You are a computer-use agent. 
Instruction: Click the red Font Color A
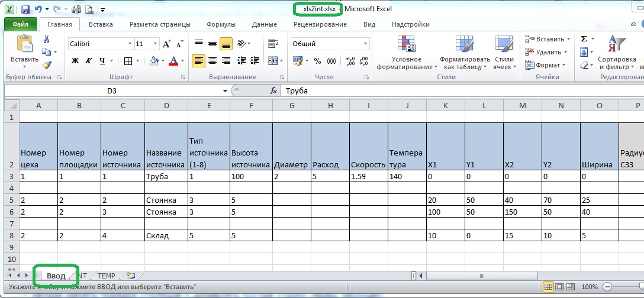coord(173,61)
